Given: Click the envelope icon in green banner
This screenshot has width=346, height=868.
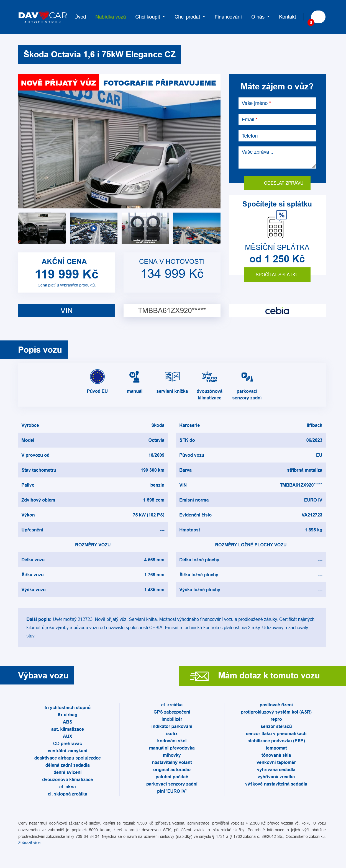Looking at the screenshot, I should pos(199,676).
